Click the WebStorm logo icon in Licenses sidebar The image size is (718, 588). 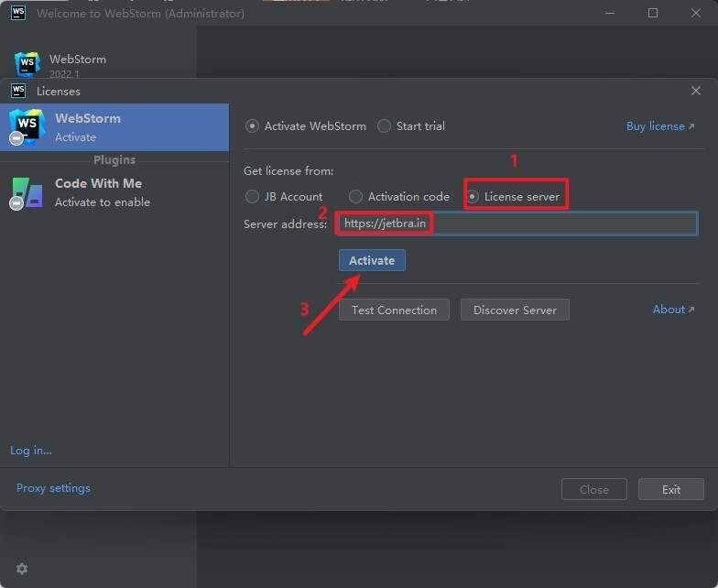[27, 127]
